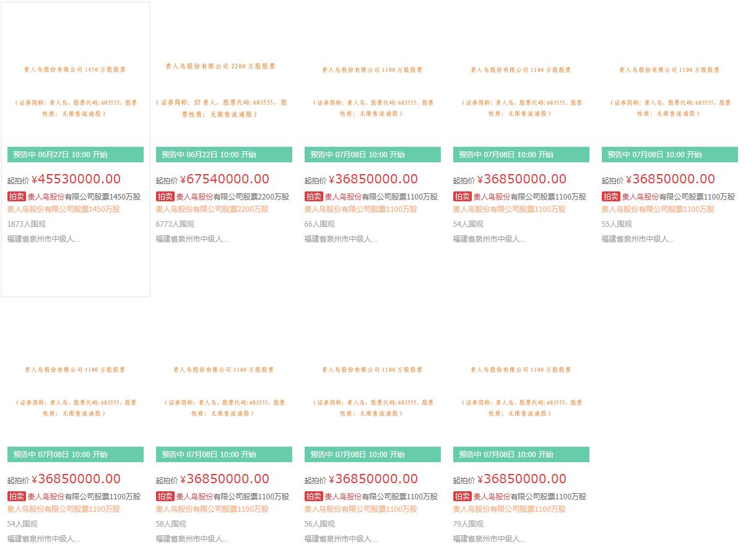756x552 pixels.
Task: Open the black title link 贵人鸟股份有限公司股票2200万股
Action: pyautogui.click(x=233, y=196)
